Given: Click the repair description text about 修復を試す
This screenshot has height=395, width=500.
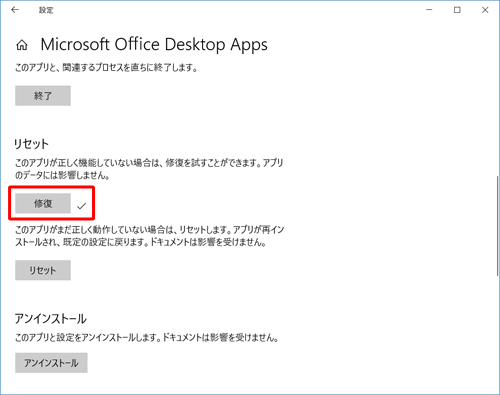Looking at the screenshot, I should pos(149,169).
